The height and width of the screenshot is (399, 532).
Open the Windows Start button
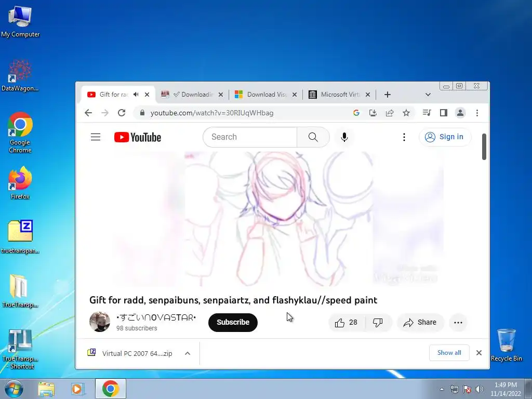pos(14,389)
